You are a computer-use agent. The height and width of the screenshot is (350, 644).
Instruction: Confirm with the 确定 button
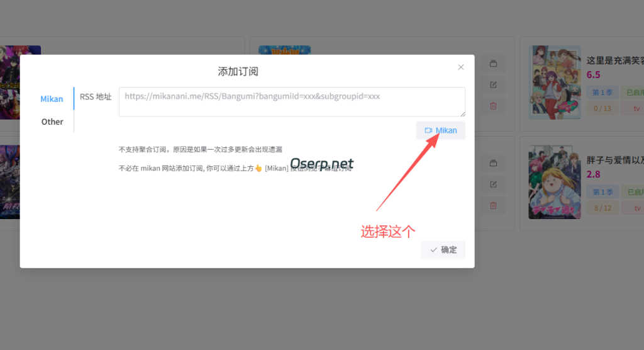tap(443, 250)
